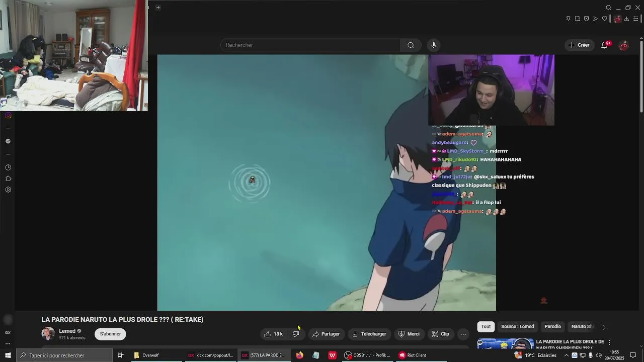Activate voice search microphone

[x=433, y=45]
